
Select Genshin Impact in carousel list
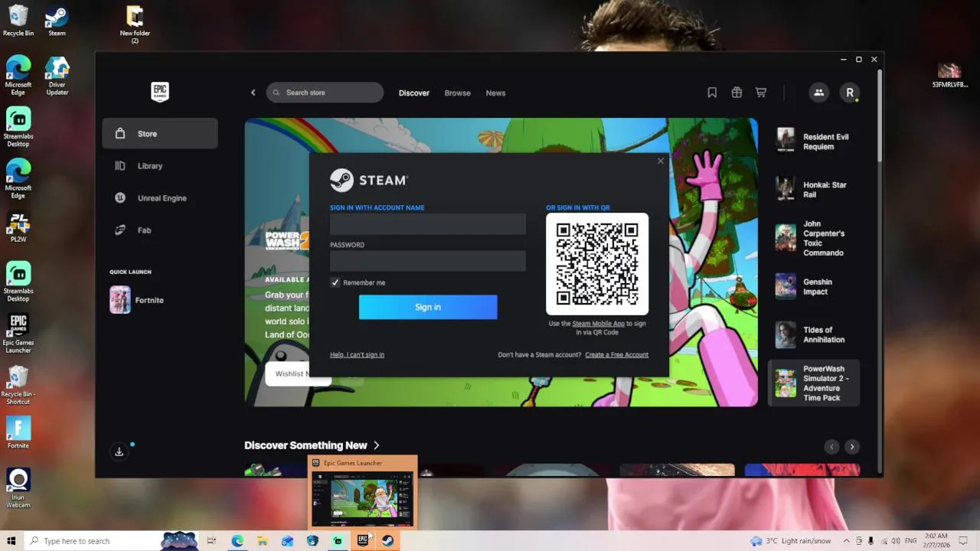814,286
